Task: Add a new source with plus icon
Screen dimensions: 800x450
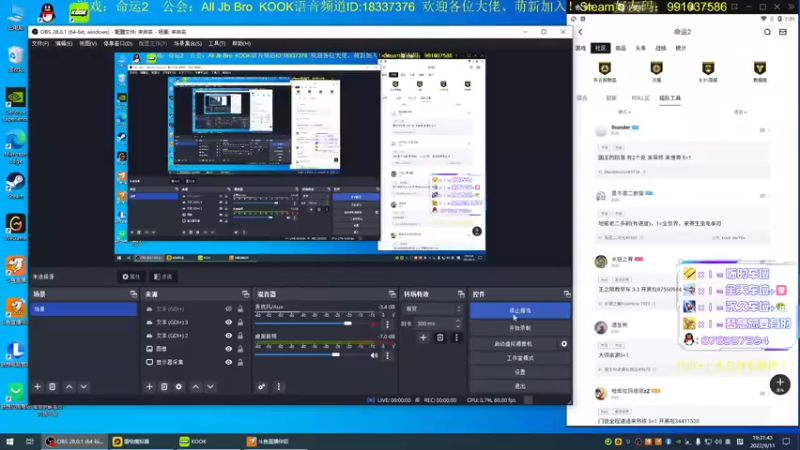Action: click(x=149, y=387)
